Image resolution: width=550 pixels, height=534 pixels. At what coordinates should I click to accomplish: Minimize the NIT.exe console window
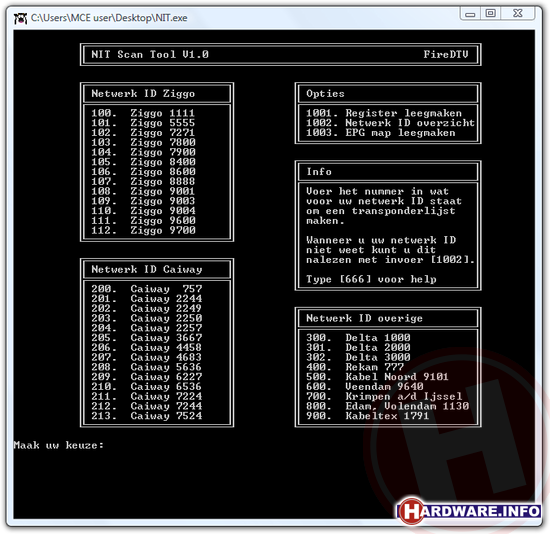pyautogui.click(x=470, y=14)
